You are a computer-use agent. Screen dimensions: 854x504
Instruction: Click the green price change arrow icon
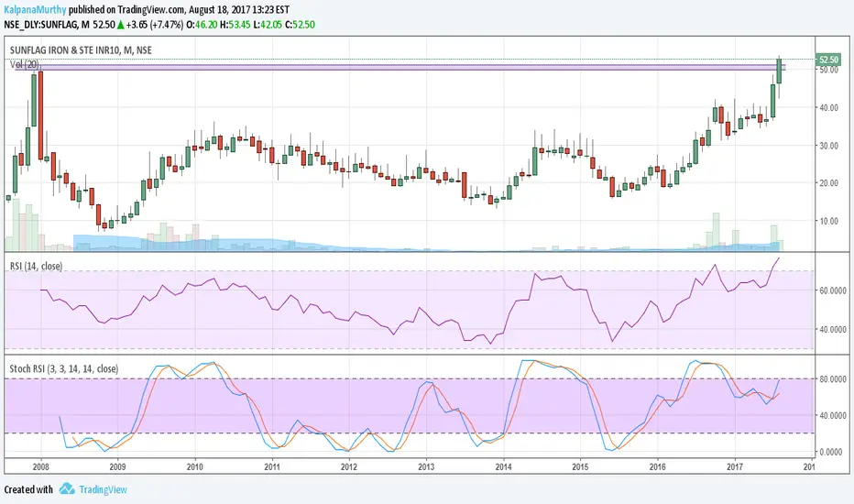[x=120, y=25]
